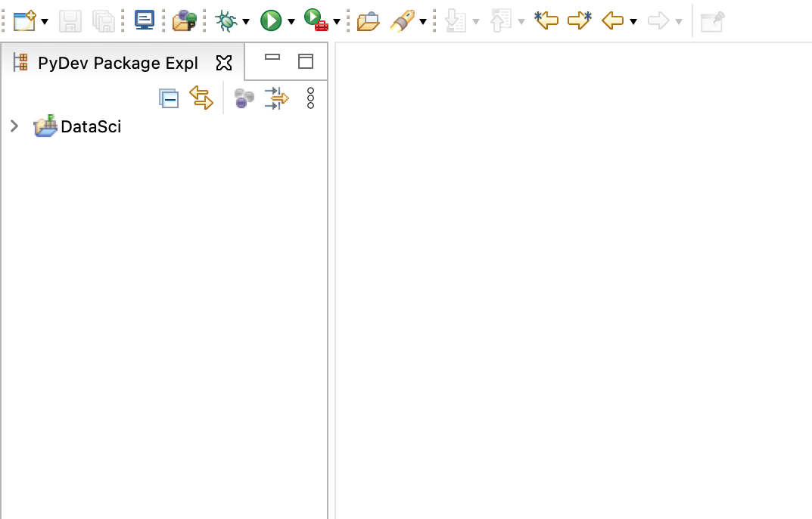Open the dropdown arrow beside Run
The image size is (812, 519).
(x=291, y=22)
